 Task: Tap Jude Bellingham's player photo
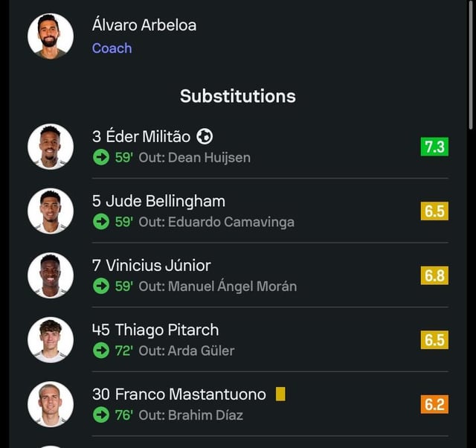tap(51, 211)
